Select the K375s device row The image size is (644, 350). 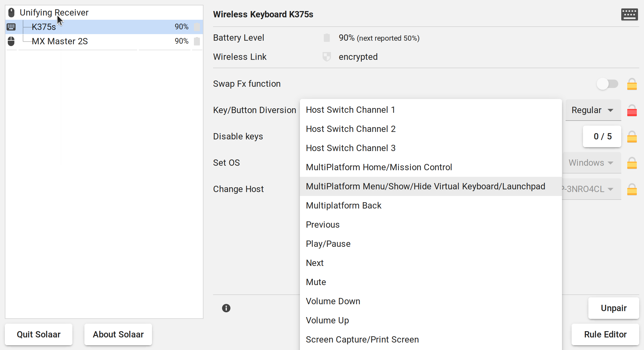pyautogui.click(x=104, y=27)
